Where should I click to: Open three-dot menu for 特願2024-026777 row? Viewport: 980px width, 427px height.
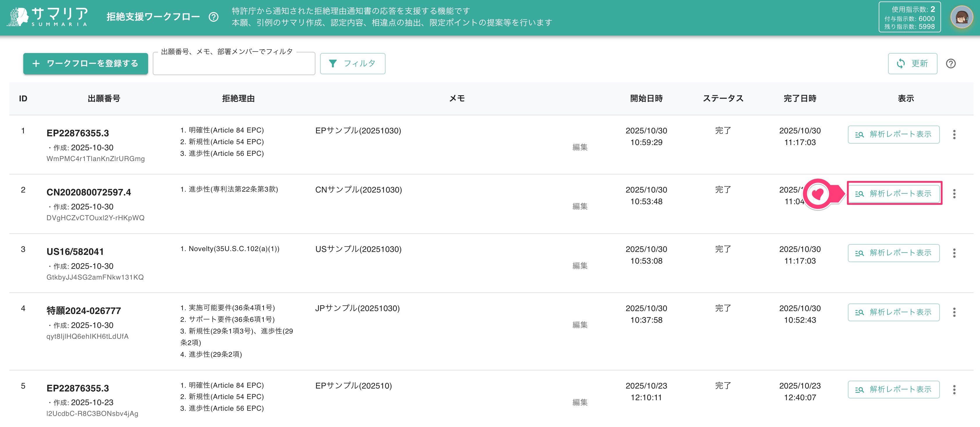click(954, 312)
